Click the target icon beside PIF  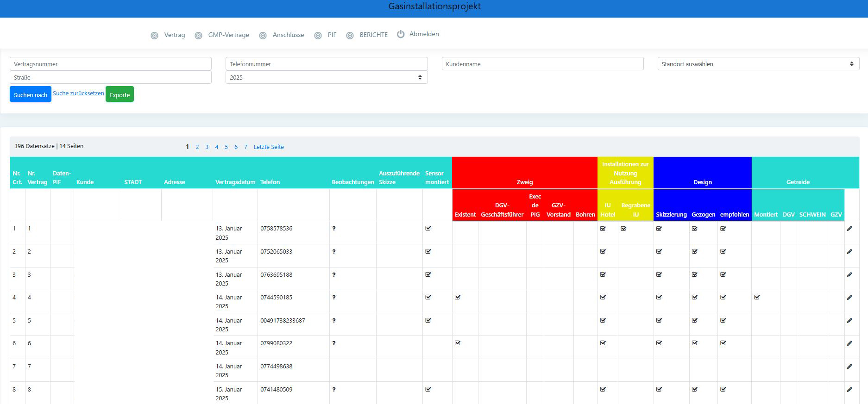click(318, 36)
